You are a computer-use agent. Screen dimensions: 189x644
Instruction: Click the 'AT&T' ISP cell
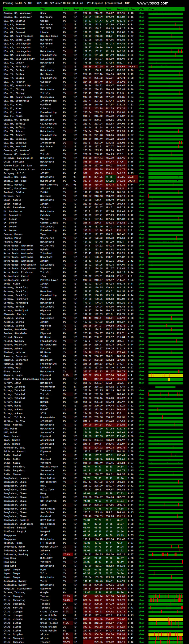[43, 67]
